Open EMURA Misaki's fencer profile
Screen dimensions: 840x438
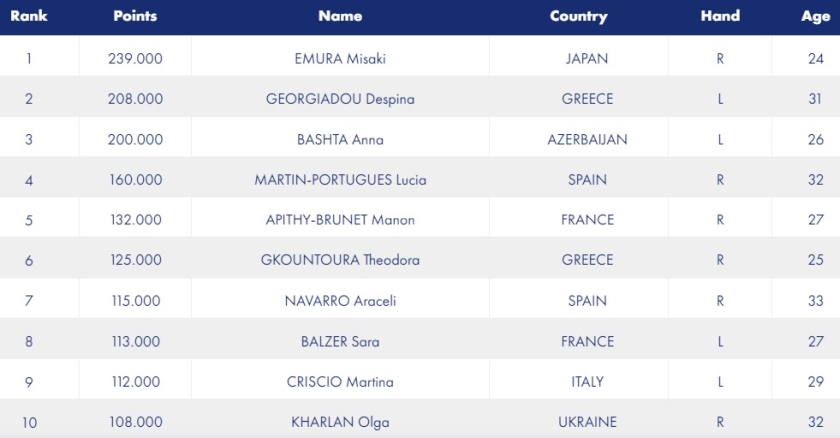(340, 58)
